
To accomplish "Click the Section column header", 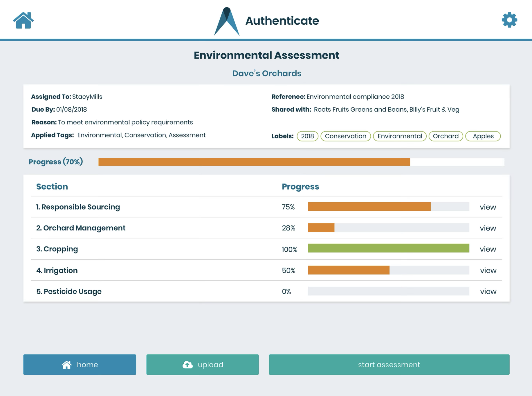I will point(52,186).
